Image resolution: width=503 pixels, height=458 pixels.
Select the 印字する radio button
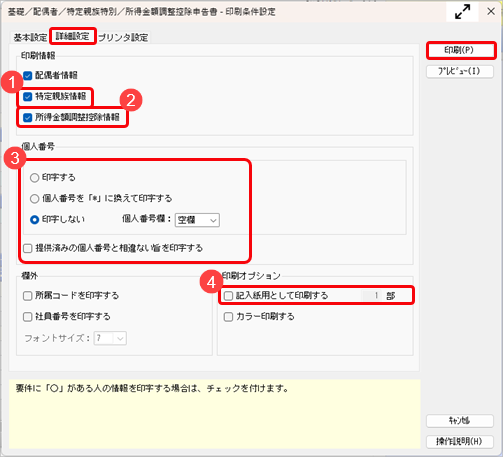(x=35, y=178)
